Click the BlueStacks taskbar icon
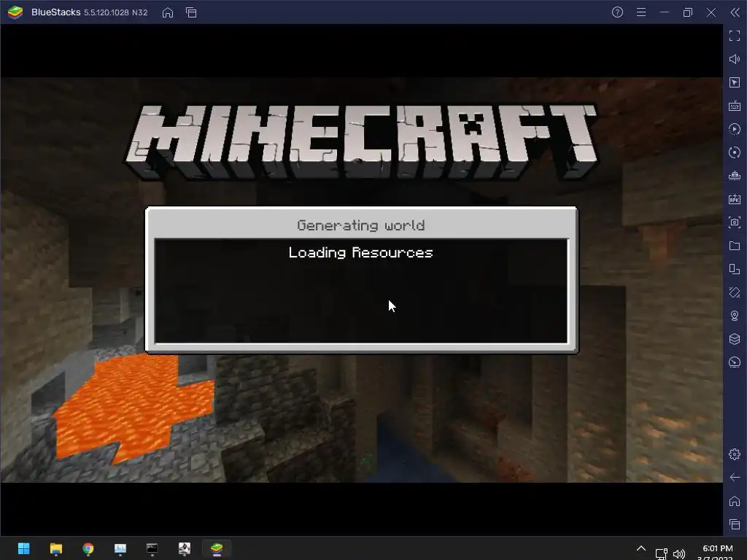The width and height of the screenshot is (747, 560). tap(217, 548)
